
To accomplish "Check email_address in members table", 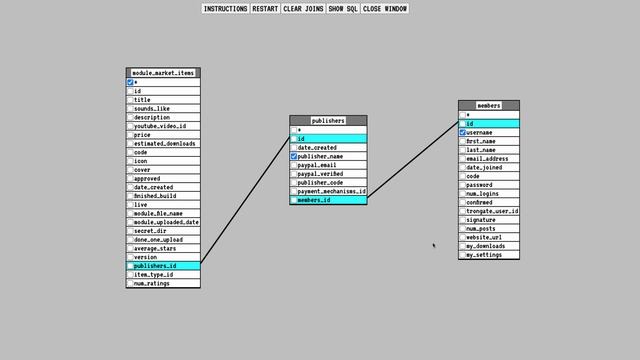I will click(x=462, y=159).
